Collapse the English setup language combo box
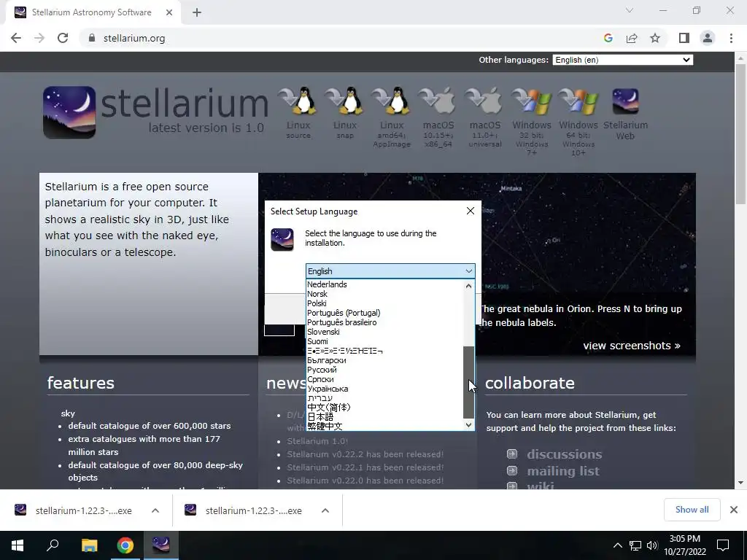 (x=390, y=271)
